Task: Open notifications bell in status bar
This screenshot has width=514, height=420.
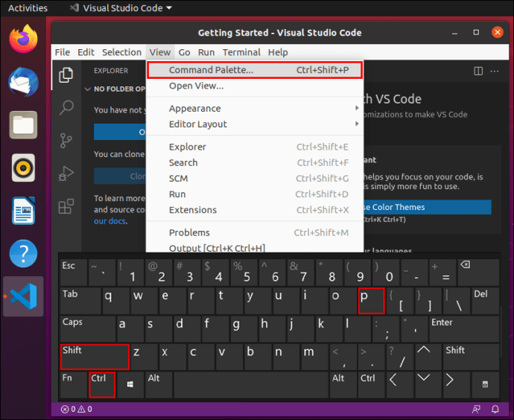Action: point(495,409)
